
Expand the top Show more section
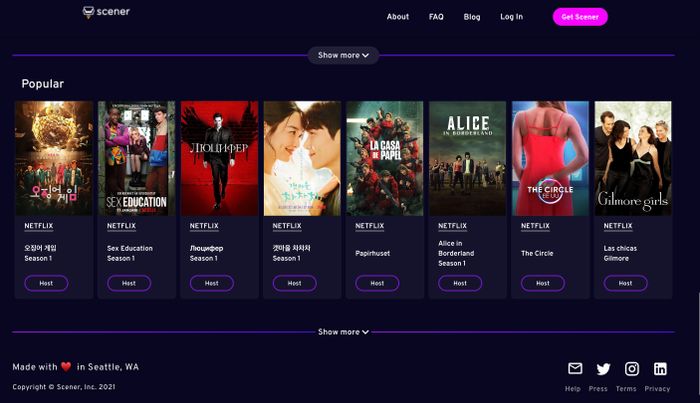[x=343, y=55]
